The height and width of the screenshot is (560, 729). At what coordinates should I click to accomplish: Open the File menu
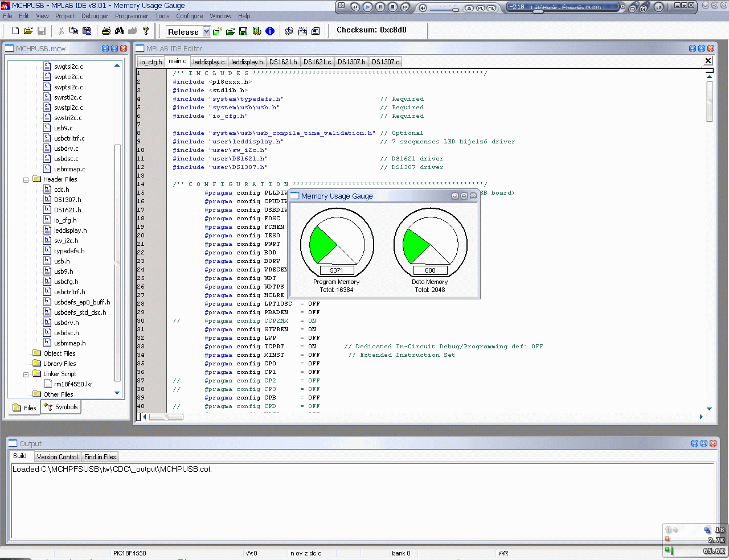[7, 16]
